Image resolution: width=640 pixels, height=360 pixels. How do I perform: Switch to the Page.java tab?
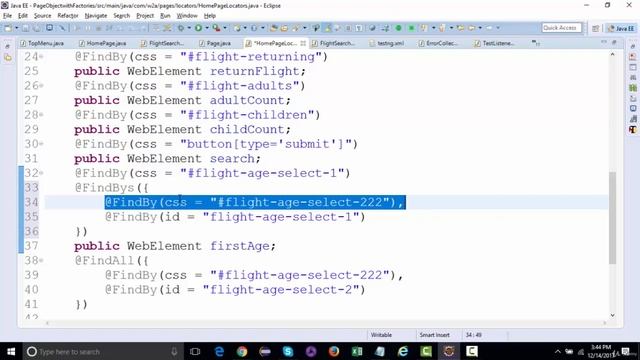tap(215, 43)
